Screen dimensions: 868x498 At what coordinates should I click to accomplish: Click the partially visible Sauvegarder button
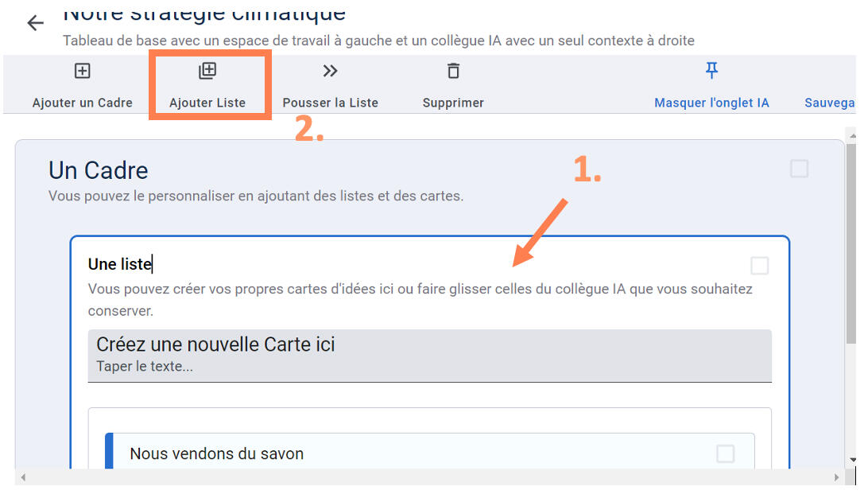click(830, 103)
